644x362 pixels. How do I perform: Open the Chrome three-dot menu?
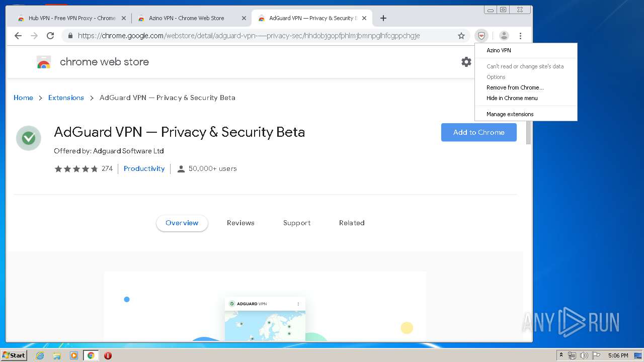pyautogui.click(x=520, y=36)
